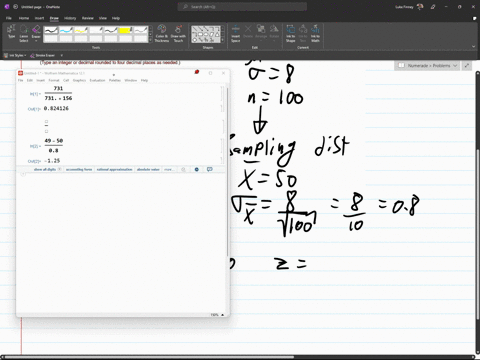This screenshot has height=360, width=480.
Task: Click the back arrow in OneNote title bar
Action: point(15,7)
